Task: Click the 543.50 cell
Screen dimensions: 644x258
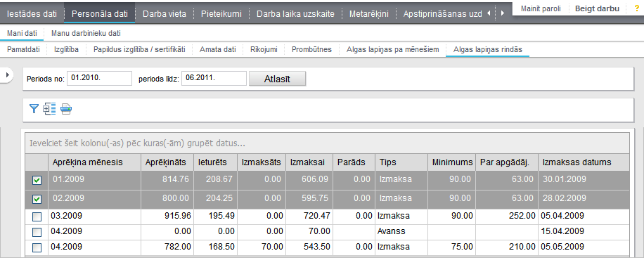Action: (309, 247)
